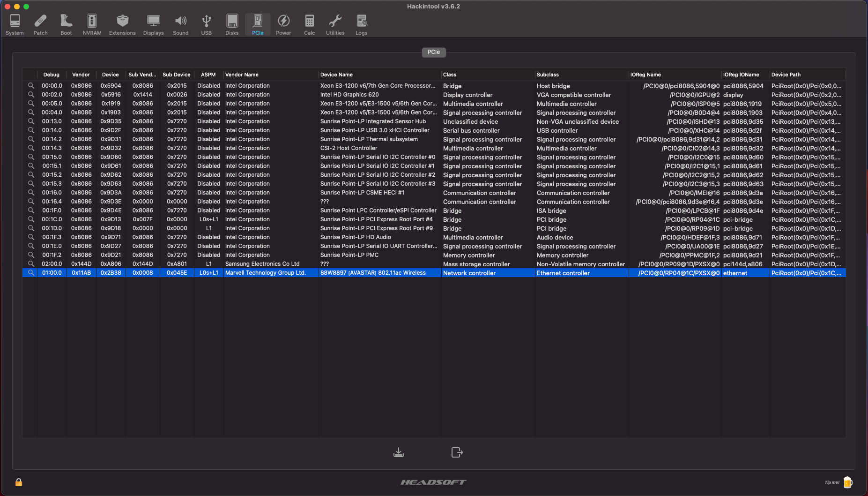Click Sunrise Point LPC Controller/eSPI Controller

(x=378, y=210)
